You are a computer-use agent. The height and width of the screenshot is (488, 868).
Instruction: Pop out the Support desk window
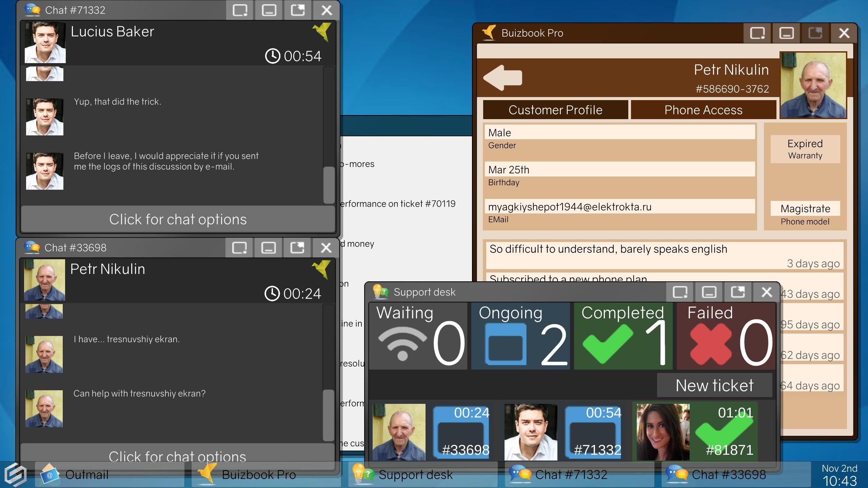[737, 292]
